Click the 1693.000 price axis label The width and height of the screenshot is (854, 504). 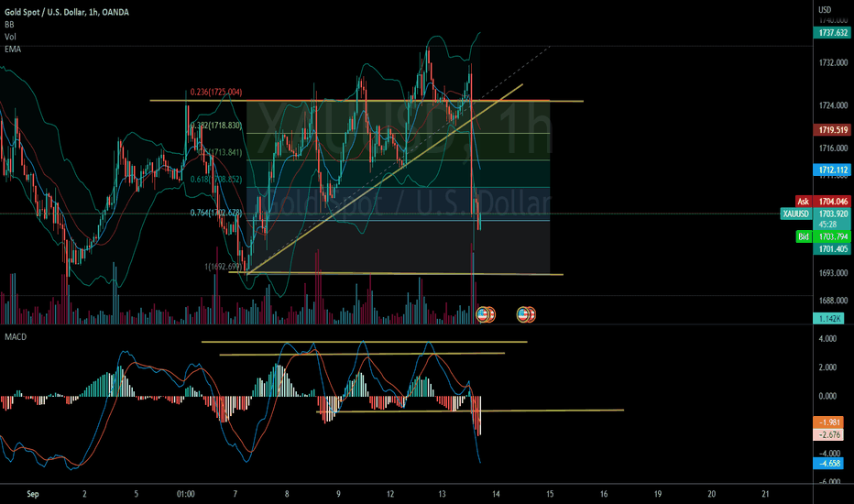(x=833, y=272)
